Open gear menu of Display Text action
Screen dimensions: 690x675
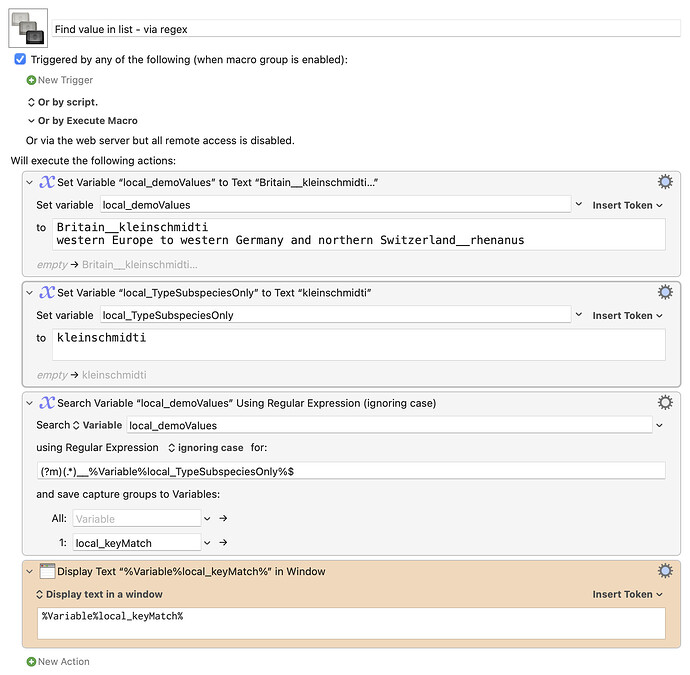(x=665, y=571)
